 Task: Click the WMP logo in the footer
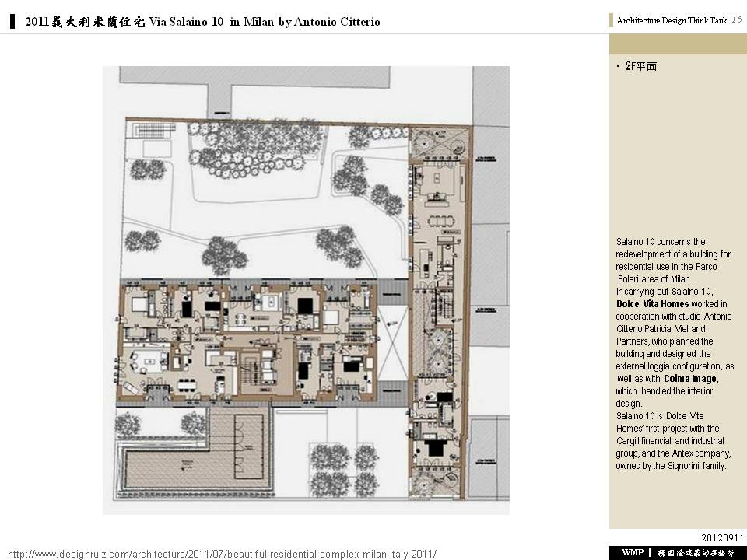point(632,552)
